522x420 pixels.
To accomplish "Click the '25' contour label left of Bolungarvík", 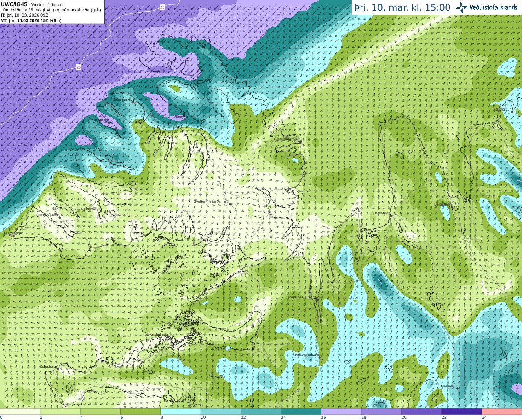I will click(x=79, y=67).
